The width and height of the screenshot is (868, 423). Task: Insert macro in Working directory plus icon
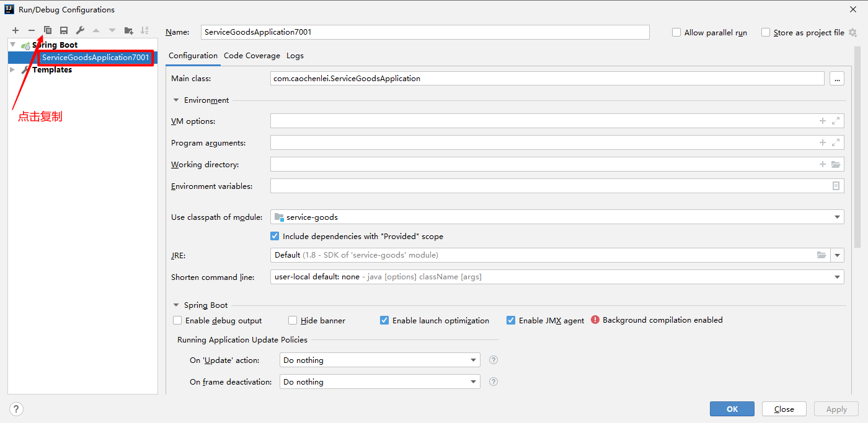pos(823,164)
